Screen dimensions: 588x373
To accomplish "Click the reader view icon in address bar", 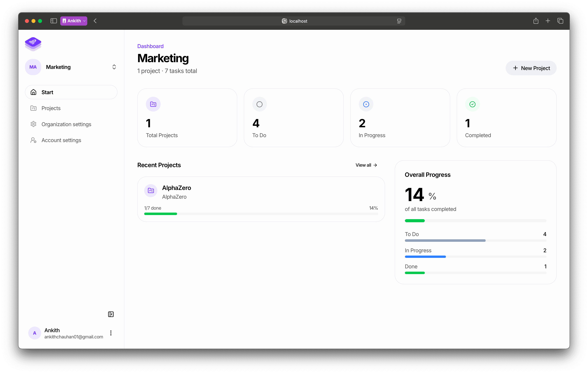I will click(x=399, y=21).
